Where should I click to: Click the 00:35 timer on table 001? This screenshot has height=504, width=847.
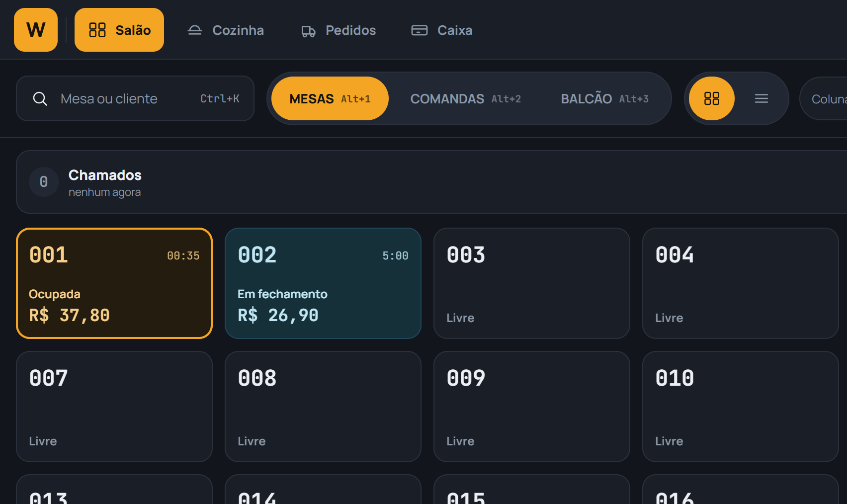[183, 256]
